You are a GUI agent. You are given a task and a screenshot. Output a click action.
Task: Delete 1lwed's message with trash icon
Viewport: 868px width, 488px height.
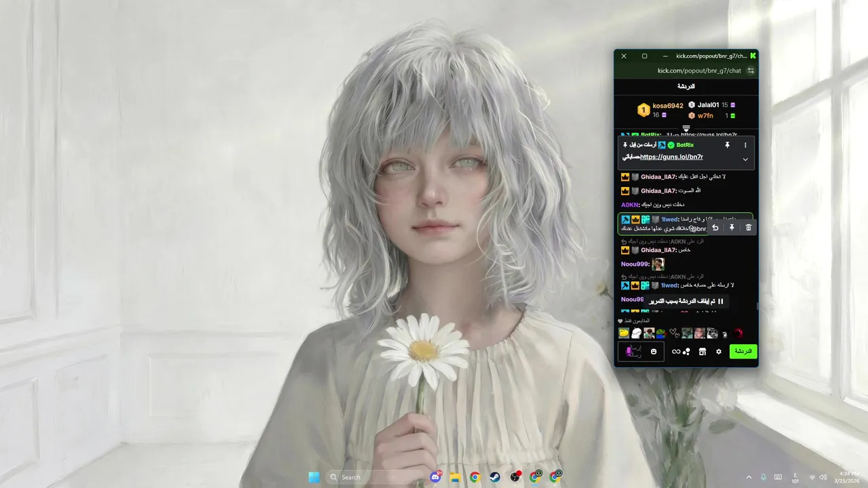749,228
